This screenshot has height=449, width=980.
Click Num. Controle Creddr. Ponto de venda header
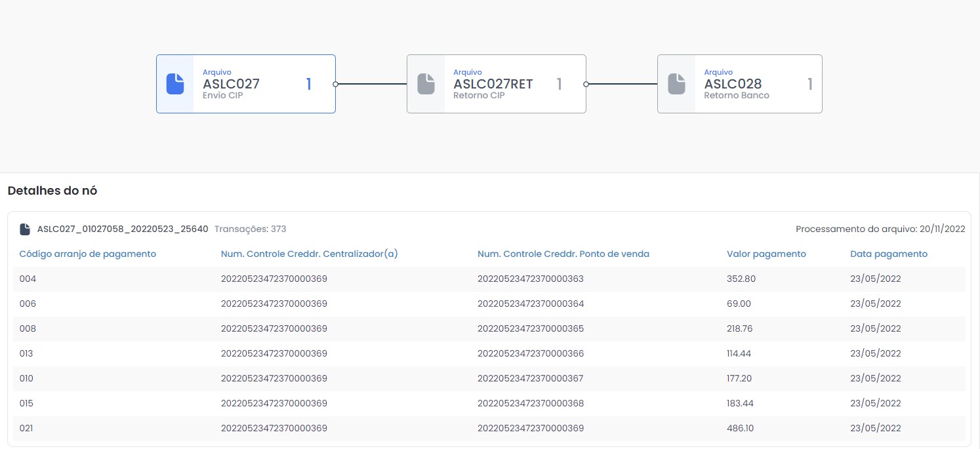pyautogui.click(x=563, y=254)
